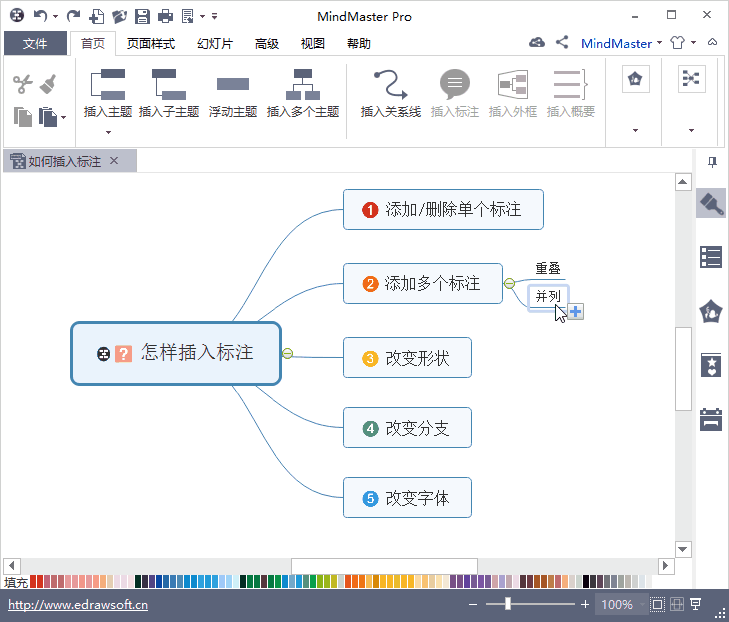Open the outline list side panel
The image size is (729, 622).
click(x=711, y=257)
